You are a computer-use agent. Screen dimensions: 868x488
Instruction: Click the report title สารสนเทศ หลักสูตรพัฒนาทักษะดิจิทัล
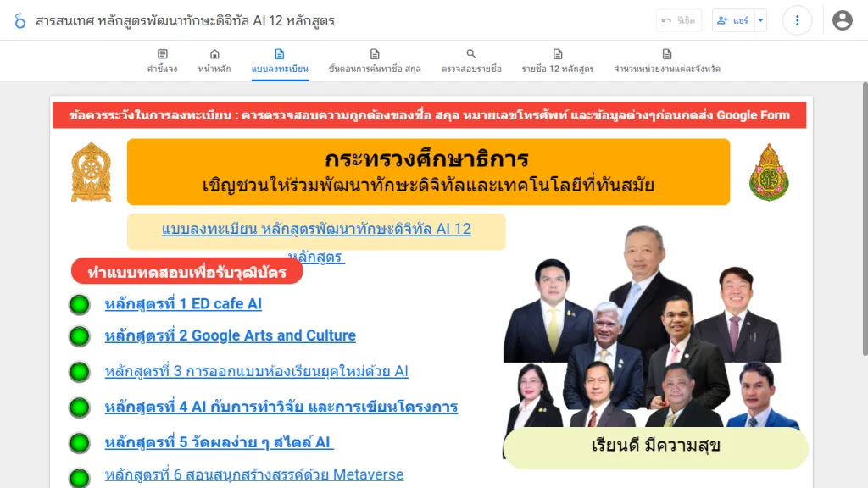185,21
